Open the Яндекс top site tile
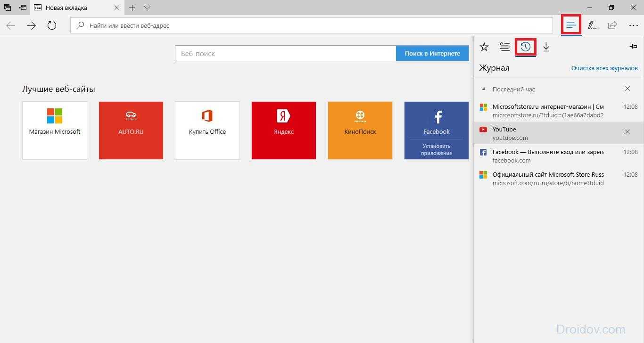Image resolution: width=644 pixels, height=343 pixels. 284,131
